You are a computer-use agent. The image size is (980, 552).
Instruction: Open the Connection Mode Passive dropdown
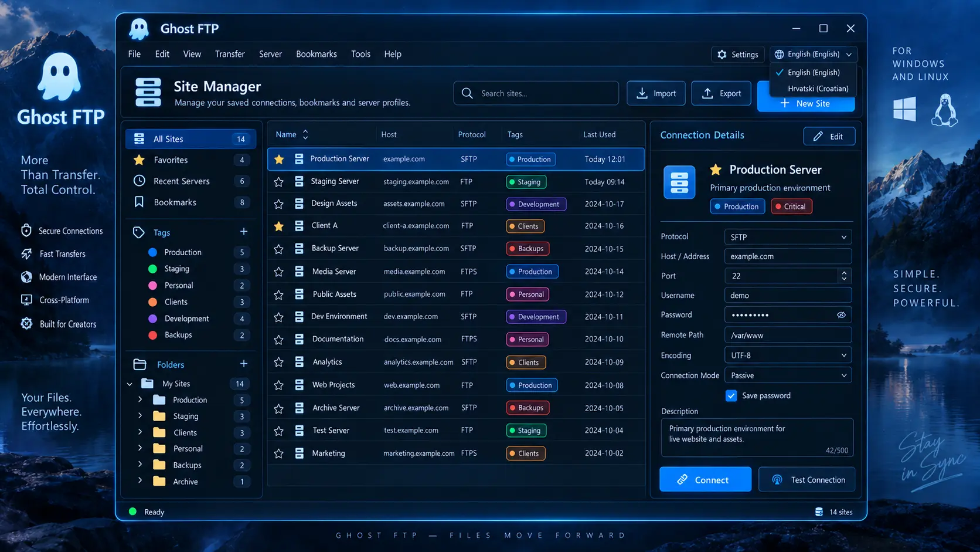click(788, 375)
